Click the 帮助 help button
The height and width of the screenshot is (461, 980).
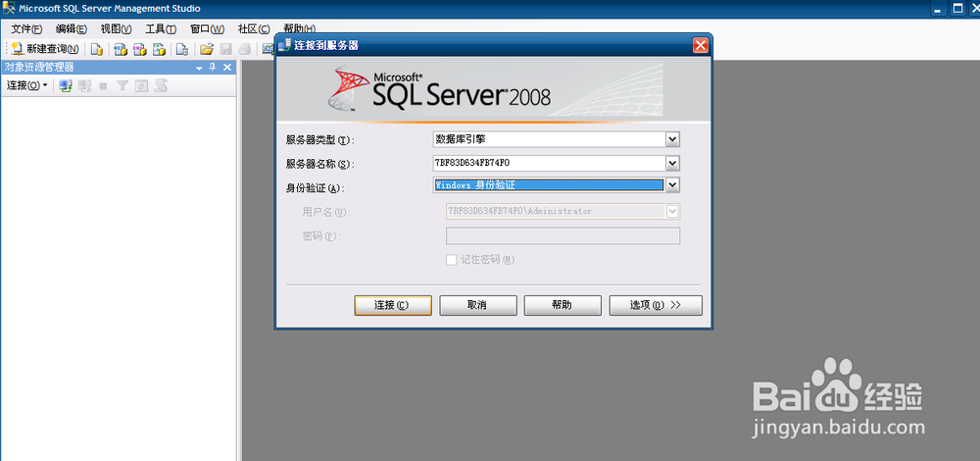coord(563,305)
